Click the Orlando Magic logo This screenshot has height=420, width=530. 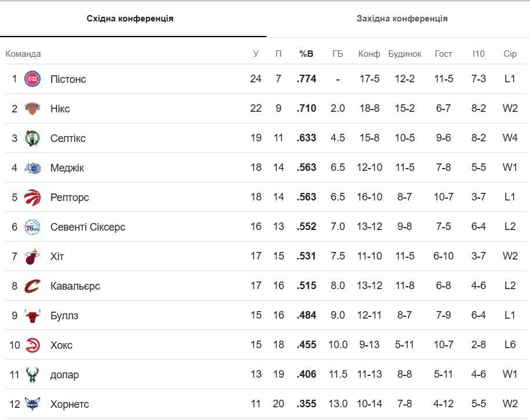pos(32,168)
